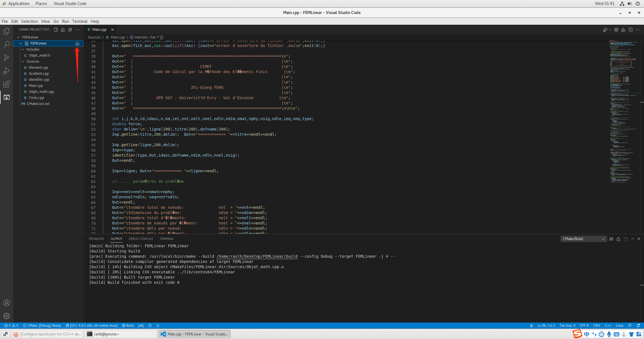Open Source Control view

click(7, 57)
